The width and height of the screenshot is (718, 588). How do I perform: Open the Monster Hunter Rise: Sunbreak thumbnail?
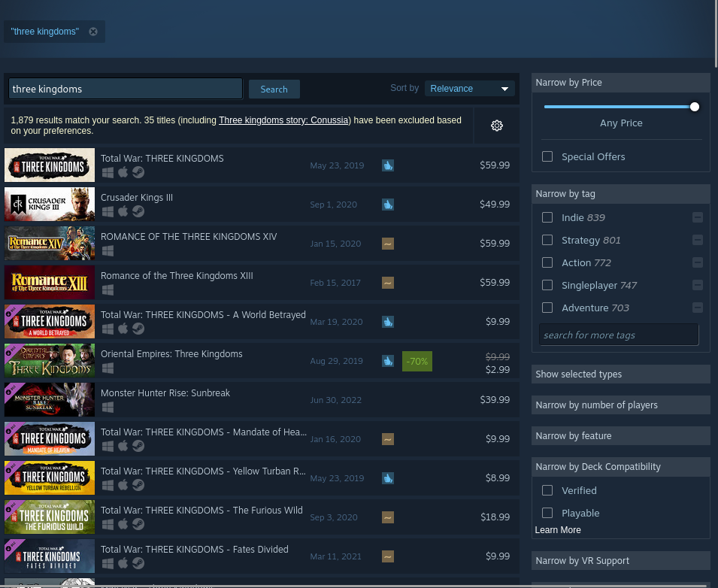(x=49, y=399)
